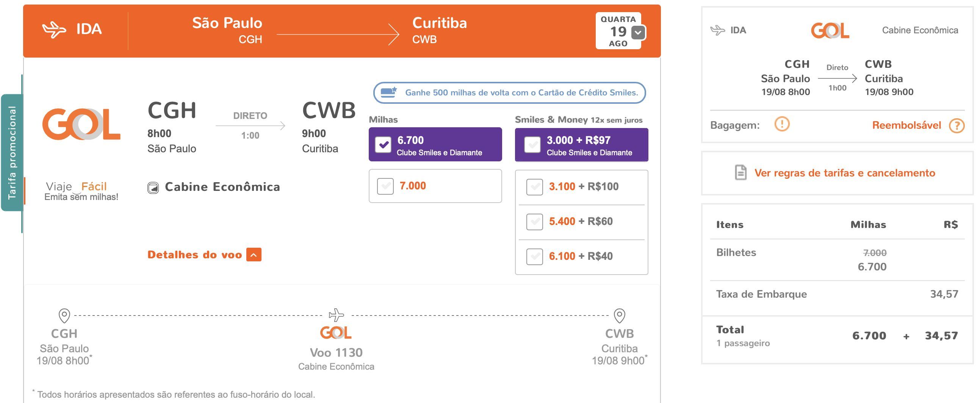Click the large GOL airline logo
Viewport: 980px width, 403px height.
pos(81,124)
